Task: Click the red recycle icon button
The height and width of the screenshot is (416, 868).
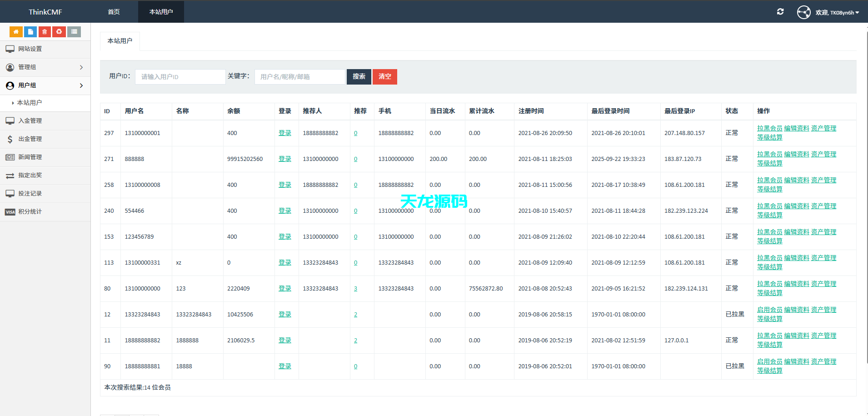Action: tap(59, 32)
